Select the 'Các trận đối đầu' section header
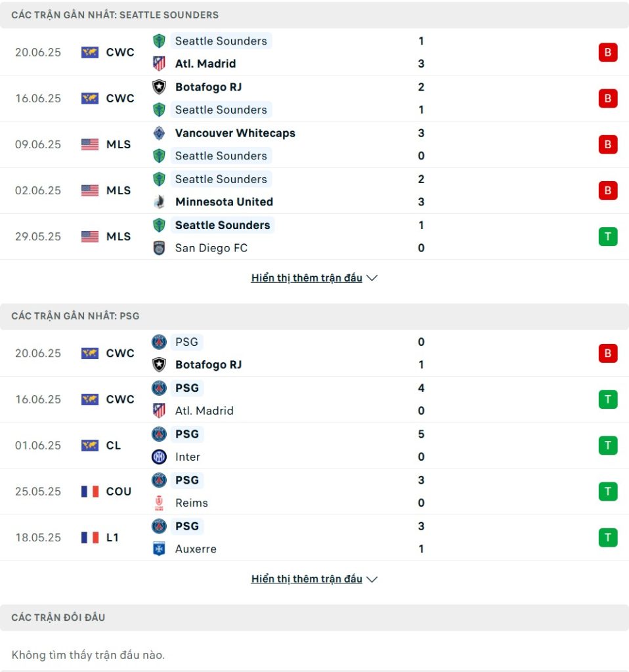This screenshot has width=629, height=672. pyautogui.click(x=314, y=618)
